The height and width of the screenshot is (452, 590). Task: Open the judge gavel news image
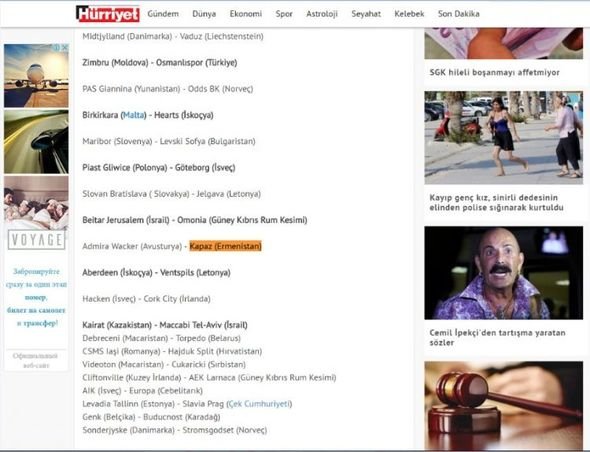pos(503,405)
